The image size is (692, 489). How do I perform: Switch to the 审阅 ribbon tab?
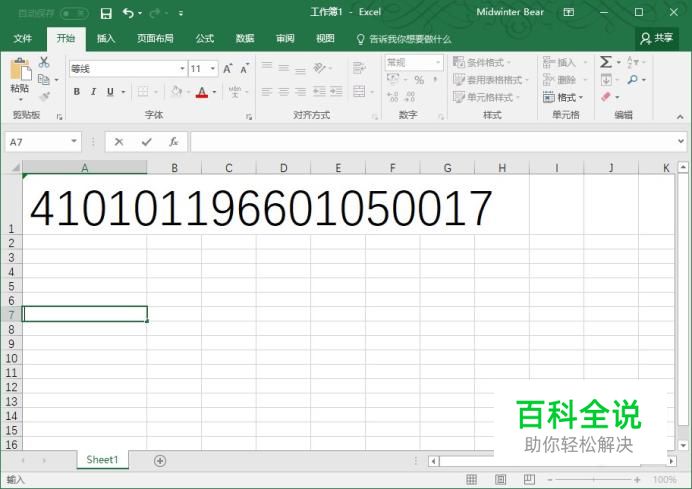pos(285,39)
